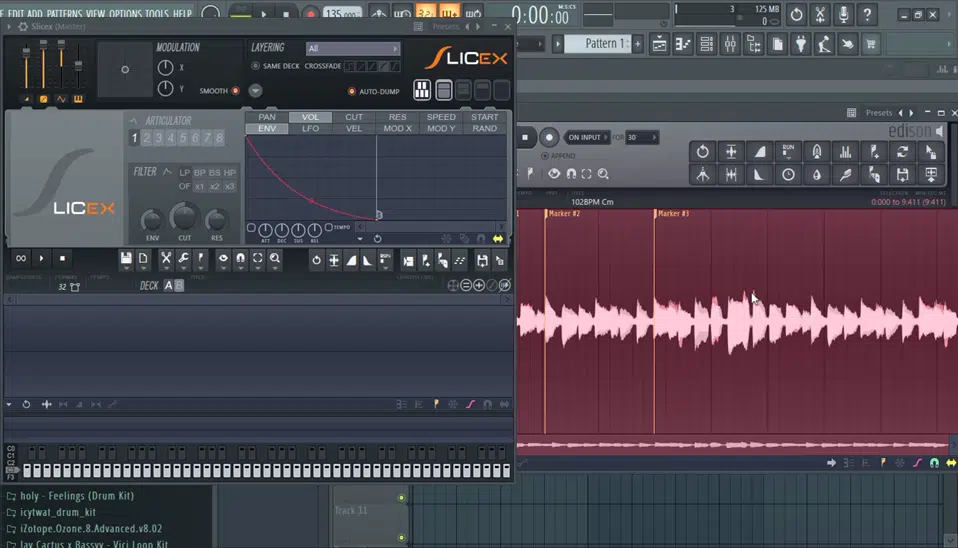Viewport: 958px width, 548px height.
Task: Select Deck A in Slicex
Action: tap(168, 285)
